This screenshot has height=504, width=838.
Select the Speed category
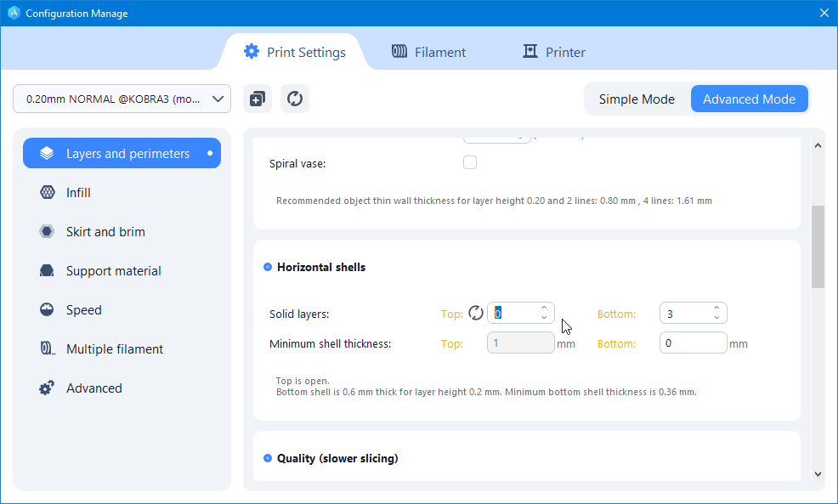(122, 309)
